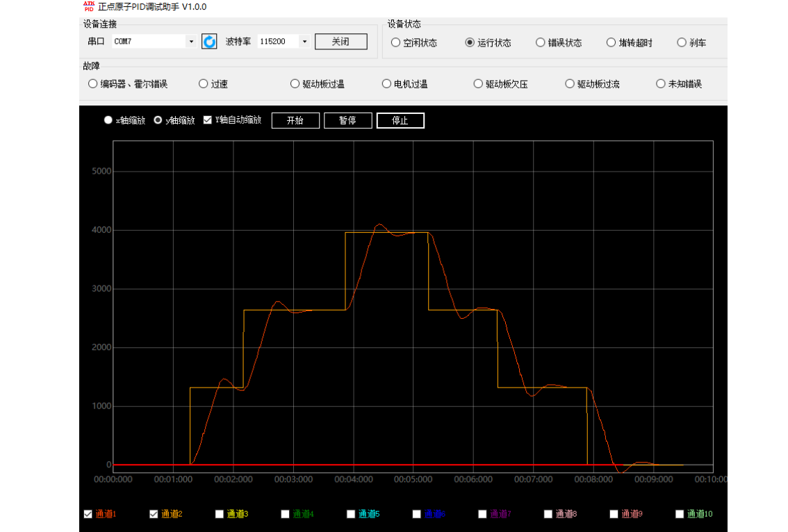The image size is (788, 532).
Task: Select the 运行状态 radio button
Action: pos(469,42)
